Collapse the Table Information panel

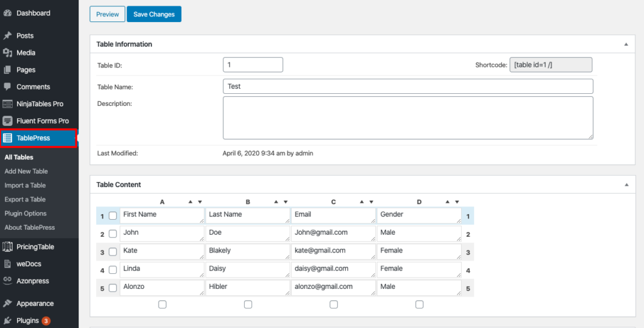click(626, 45)
